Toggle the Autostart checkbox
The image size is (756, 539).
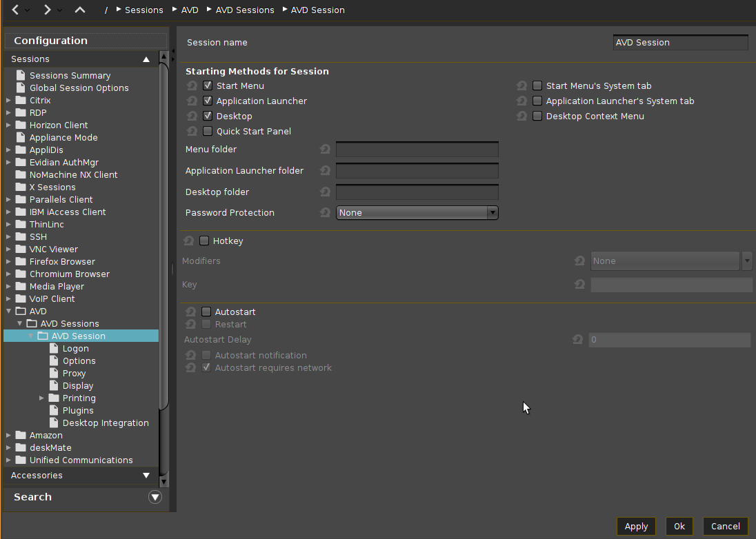click(x=206, y=312)
